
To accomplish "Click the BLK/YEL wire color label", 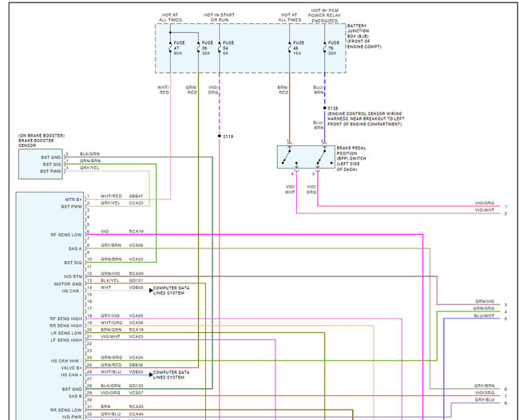I will coord(110,280).
